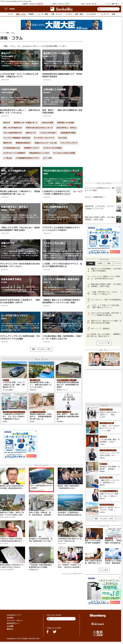Click the SankeiBiz logo in header

pyautogui.click(x=61, y=9)
